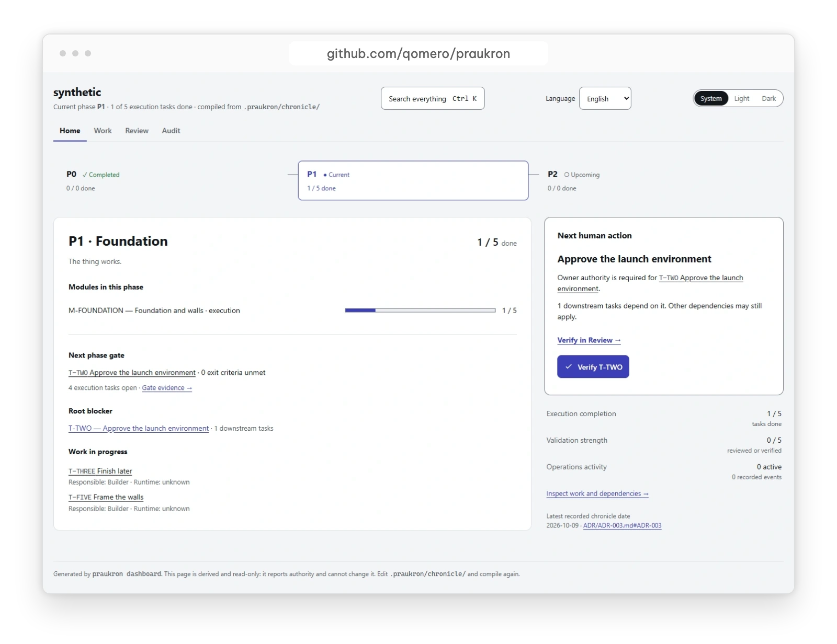The height and width of the screenshot is (644, 837).
Task: Select the P0 Completed phase
Action: point(173,181)
